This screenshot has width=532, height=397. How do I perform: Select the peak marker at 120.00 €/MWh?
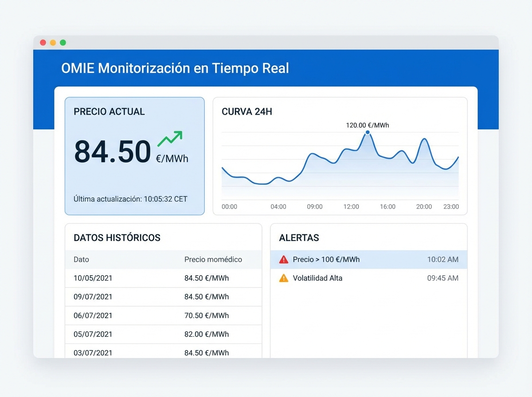click(368, 132)
